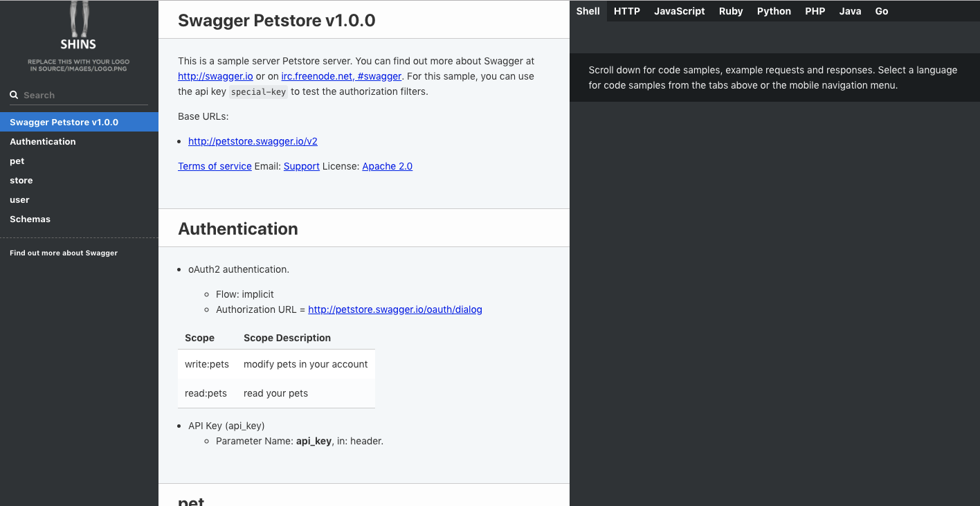The width and height of the screenshot is (980, 506).
Task: Jump to the user section in sidebar
Action: [79, 199]
